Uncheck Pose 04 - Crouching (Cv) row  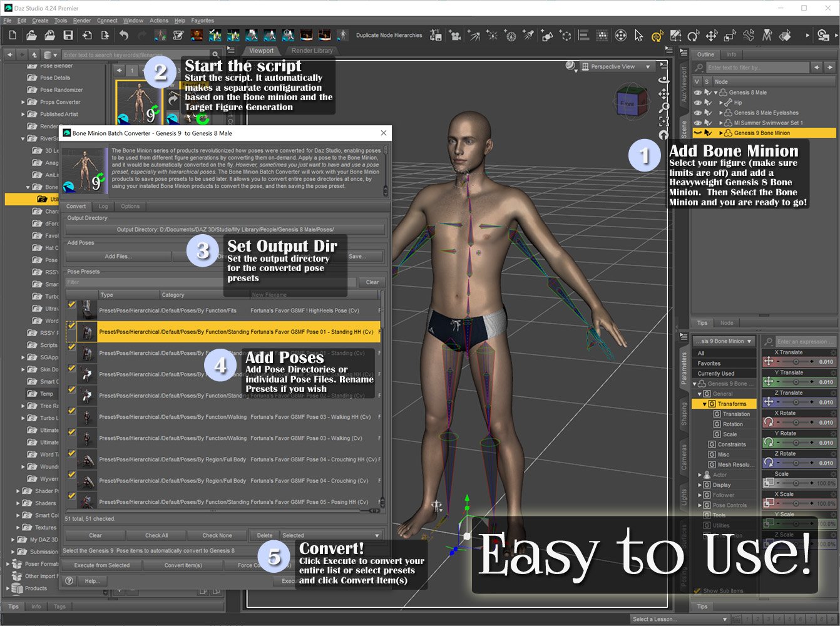pos(71,475)
